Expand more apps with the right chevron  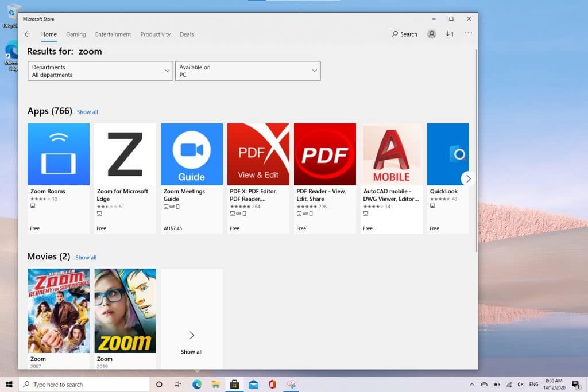click(468, 178)
